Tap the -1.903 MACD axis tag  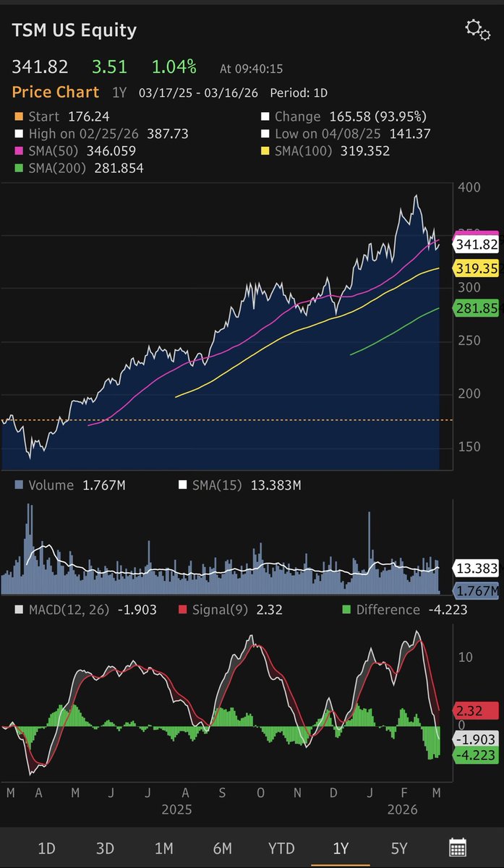[476, 739]
